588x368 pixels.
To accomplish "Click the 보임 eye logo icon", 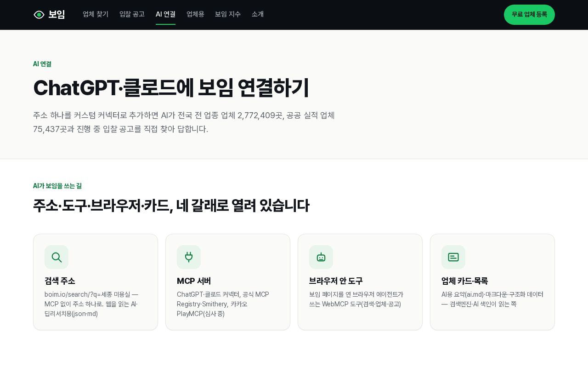I will [39, 15].
